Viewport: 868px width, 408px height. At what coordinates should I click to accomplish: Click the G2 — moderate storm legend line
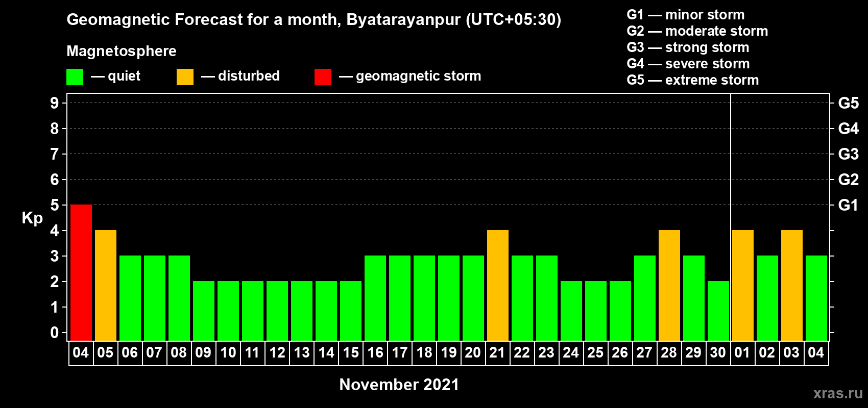pyautogui.click(x=697, y=31)
